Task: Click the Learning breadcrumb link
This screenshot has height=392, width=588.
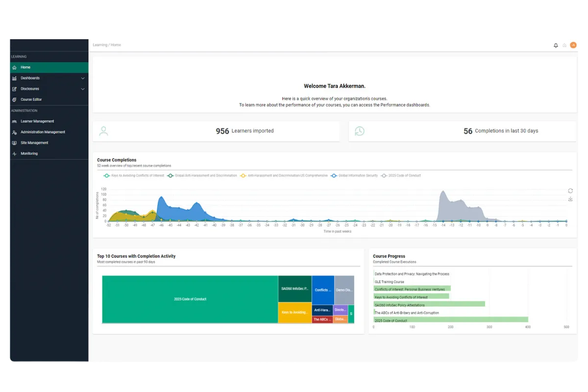Action: pyautogui.click(x=100, y=45)
